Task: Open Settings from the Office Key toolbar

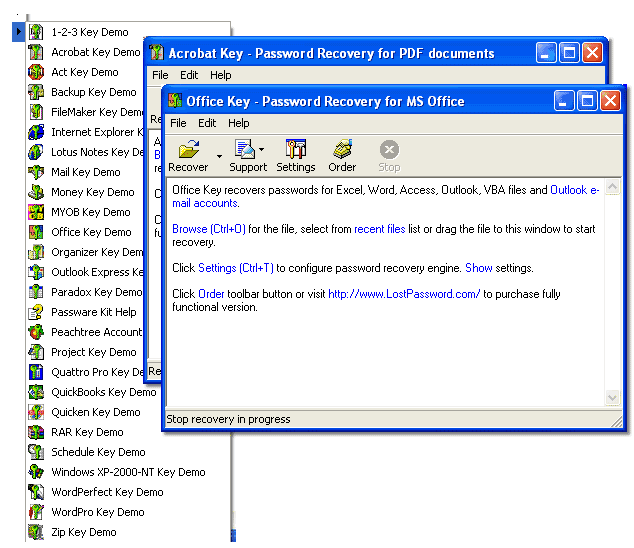Action: click(296, 156)
